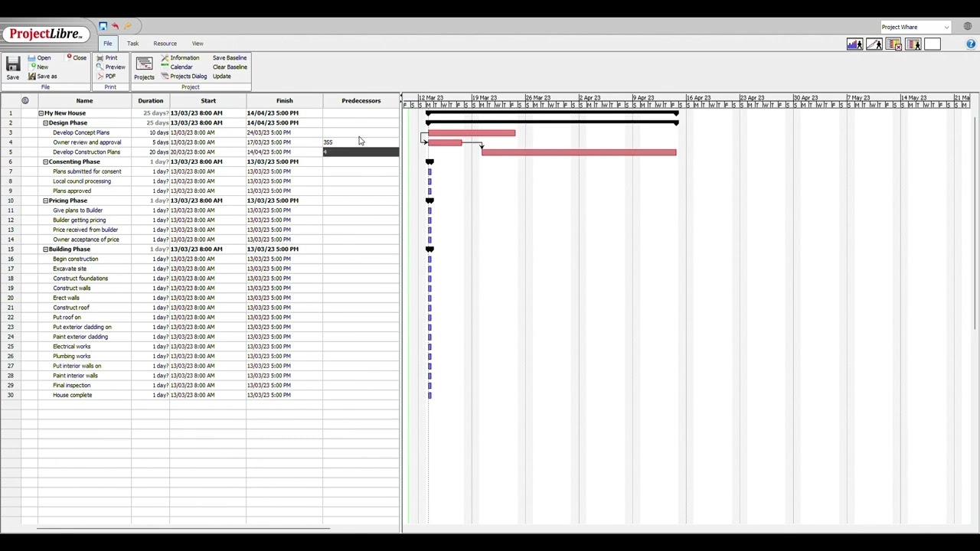This screenshot has width=980, height=551.
Task: Click the indicator column header icon
Action: pyautogui.click(x=25, y=100)
